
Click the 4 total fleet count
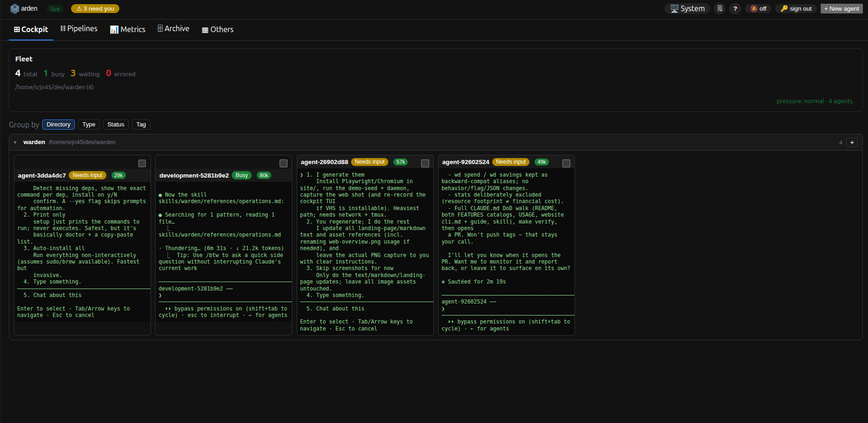[x=26, y=73]
